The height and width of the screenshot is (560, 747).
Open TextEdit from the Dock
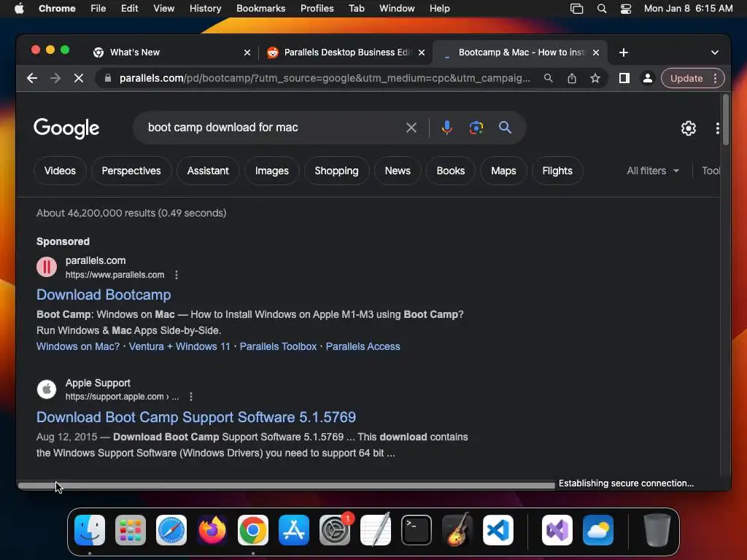click(376, 530)
